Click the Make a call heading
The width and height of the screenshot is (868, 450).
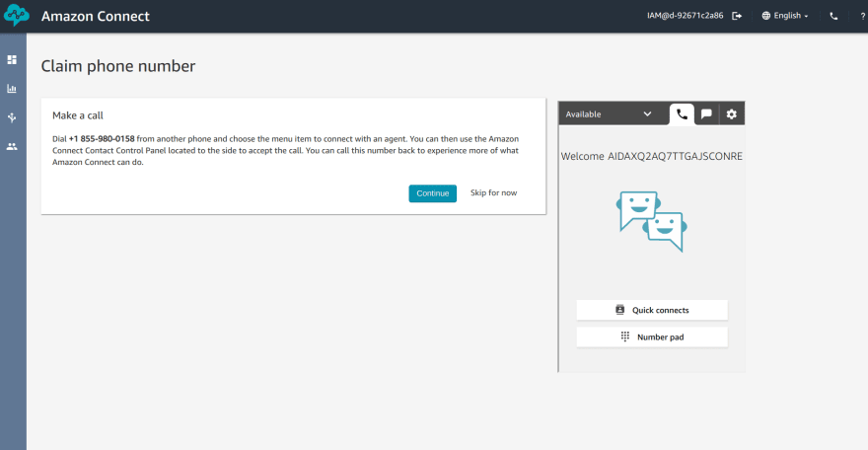point(78,115)
